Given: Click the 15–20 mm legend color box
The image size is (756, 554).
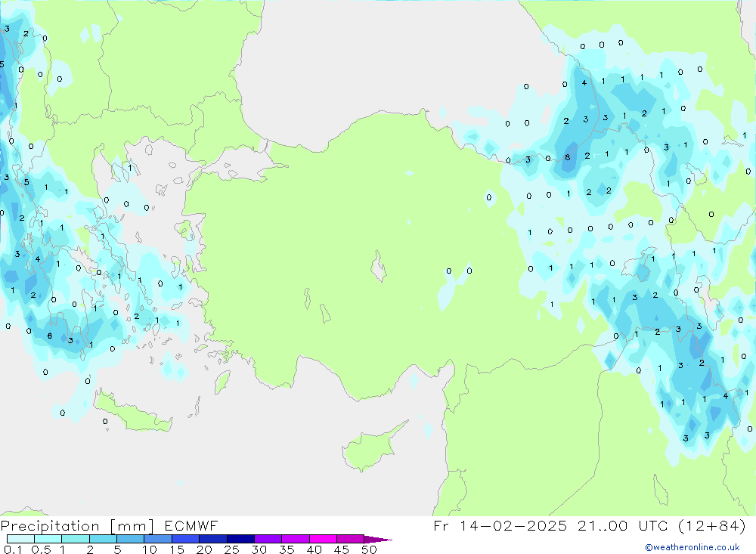Looking at the screenshot, I should pyautogui.click(x=186, y=539).
